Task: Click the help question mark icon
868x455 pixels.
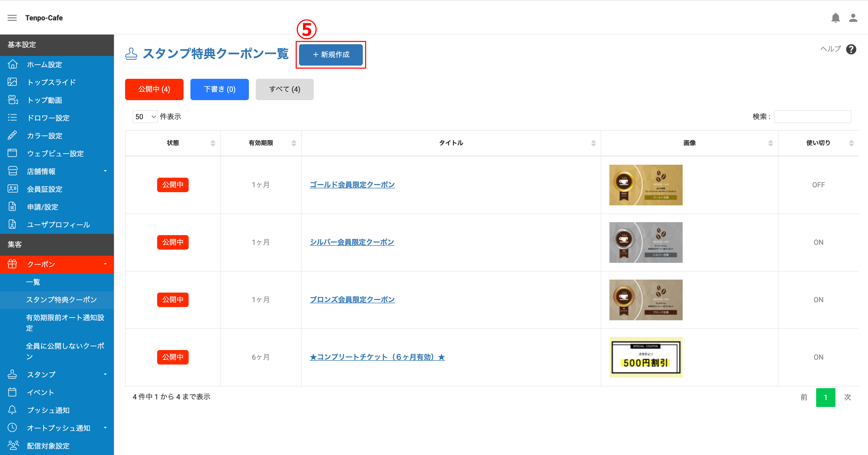Action: pos(851,49)
